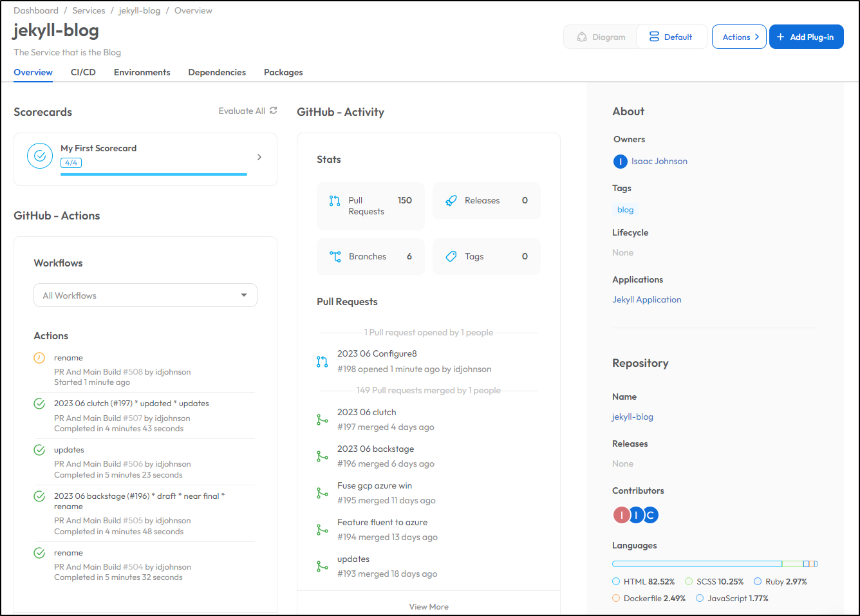This screenshot has height=616, width=860.
Task: Click the merged icon beside updates #193
Action: (322, 566)
